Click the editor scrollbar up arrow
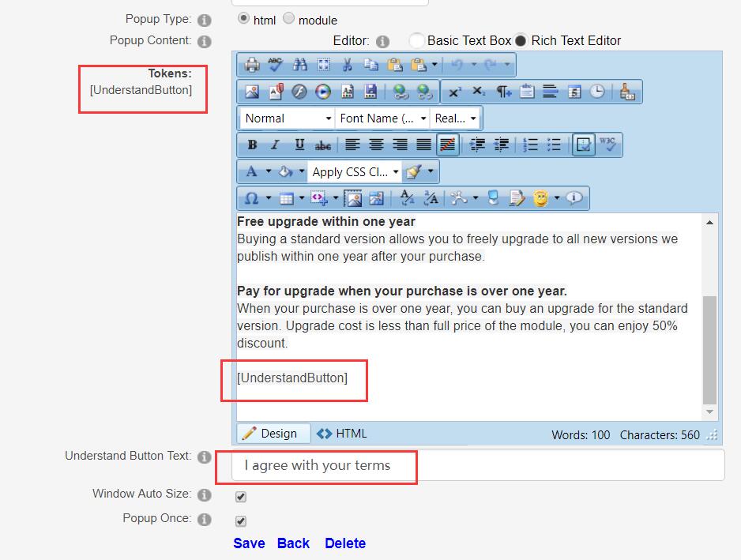 (710, 222)
